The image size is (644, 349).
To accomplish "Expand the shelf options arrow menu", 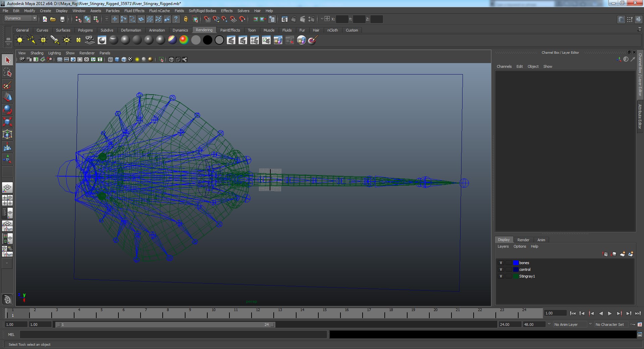I will pyautogui.click(x=8, y=44).
